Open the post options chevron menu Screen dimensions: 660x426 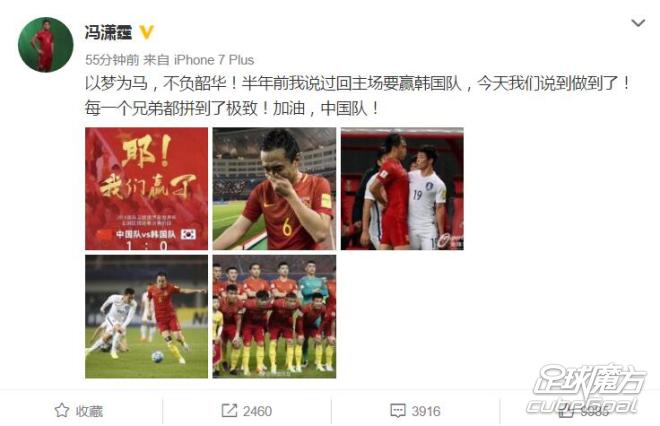638,23
